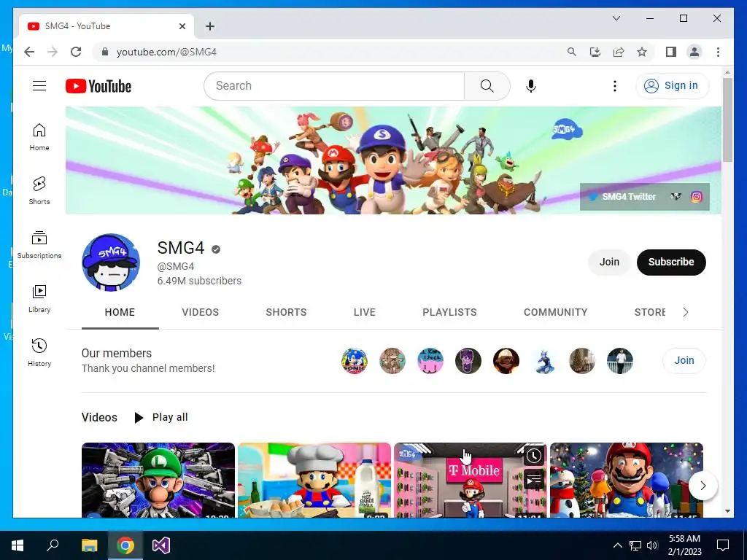Screen dimensions: 747x560
Task: Switch to the COMMUNITY tab
Action: point(555,312)
